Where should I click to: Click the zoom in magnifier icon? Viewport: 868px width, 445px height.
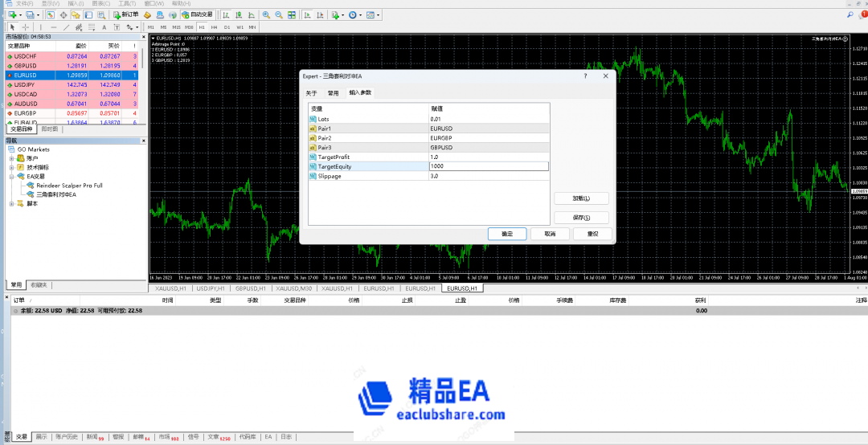pos(266,14)
